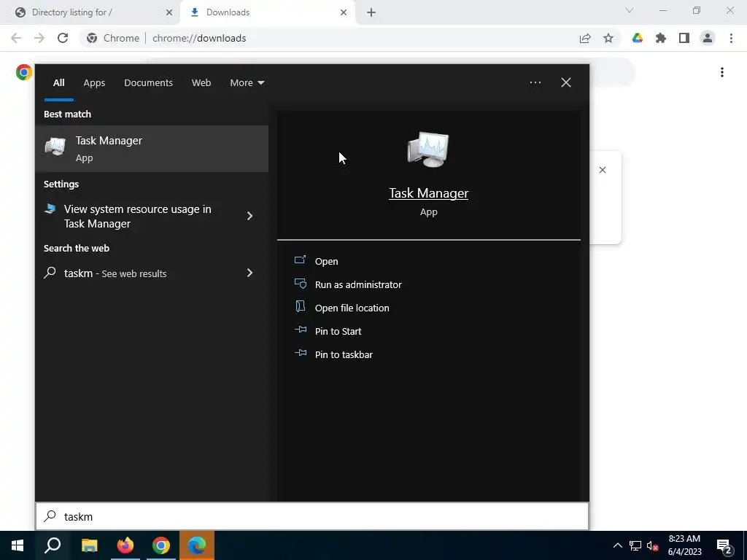747x560 pixels.
Task: Click the Chrome logo on Downloads page
Action: (23, 72)
